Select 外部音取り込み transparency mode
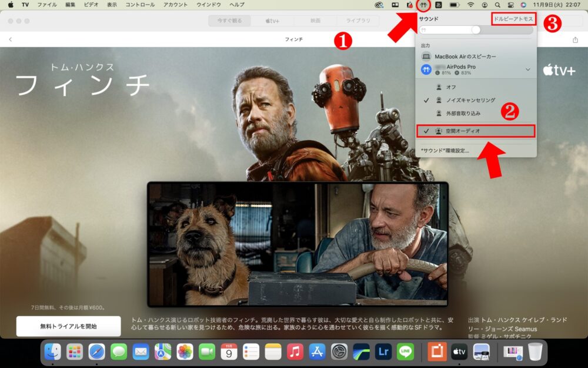588x368 pixels. (476, 114)
